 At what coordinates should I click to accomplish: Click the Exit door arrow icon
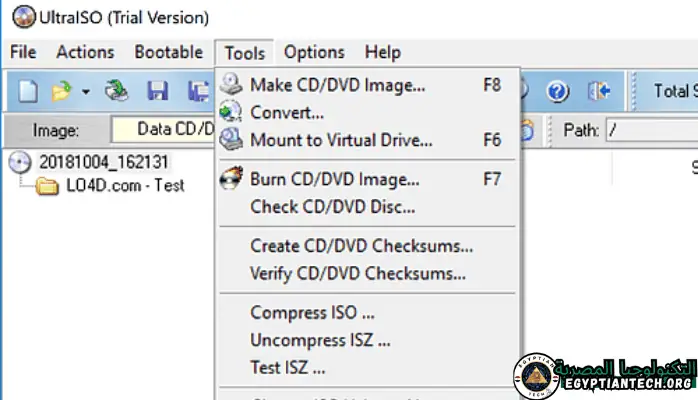point(600,91)
